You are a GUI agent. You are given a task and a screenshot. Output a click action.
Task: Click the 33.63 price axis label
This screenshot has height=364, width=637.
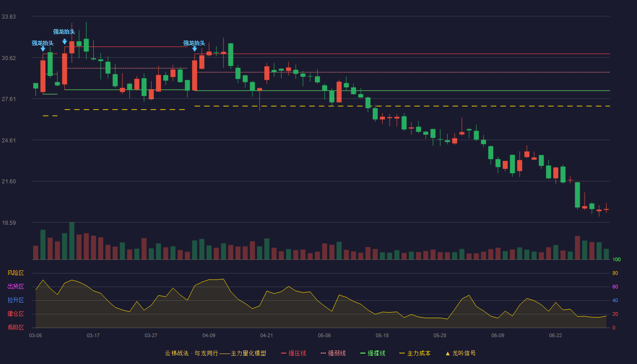point(9,17)
